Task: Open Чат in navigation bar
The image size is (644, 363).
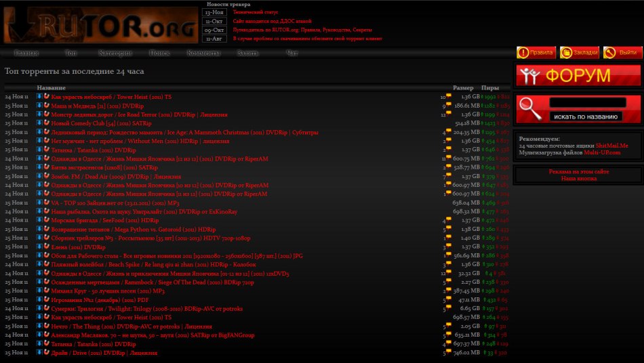Action: tap(292, 53)
